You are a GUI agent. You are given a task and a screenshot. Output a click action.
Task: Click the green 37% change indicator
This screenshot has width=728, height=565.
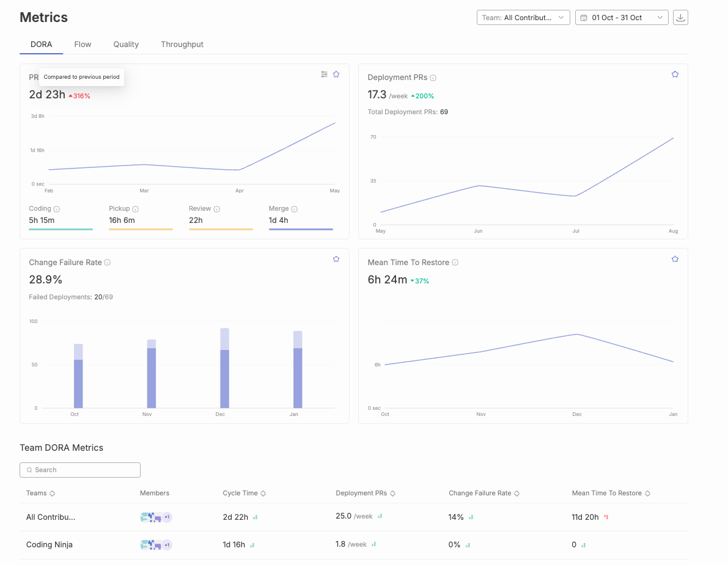[420, 281]
